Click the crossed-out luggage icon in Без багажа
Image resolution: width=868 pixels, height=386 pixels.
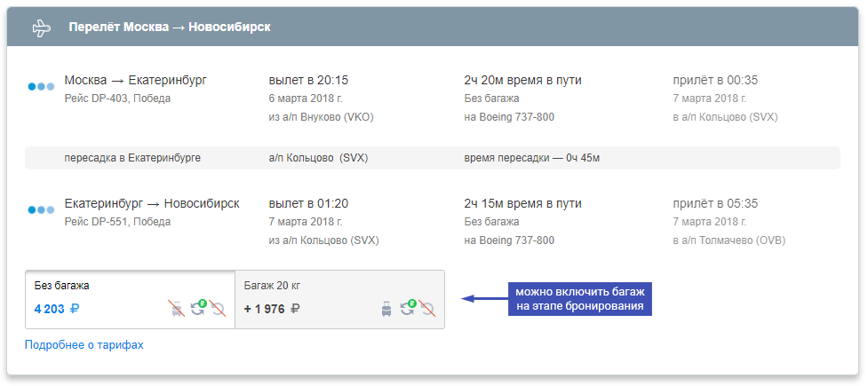(x=177, y=308)
